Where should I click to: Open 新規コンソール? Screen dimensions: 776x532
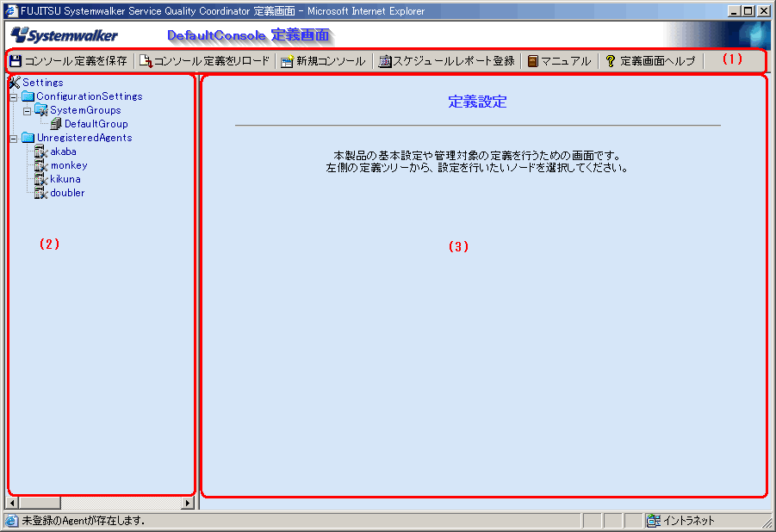click(331, 61)
